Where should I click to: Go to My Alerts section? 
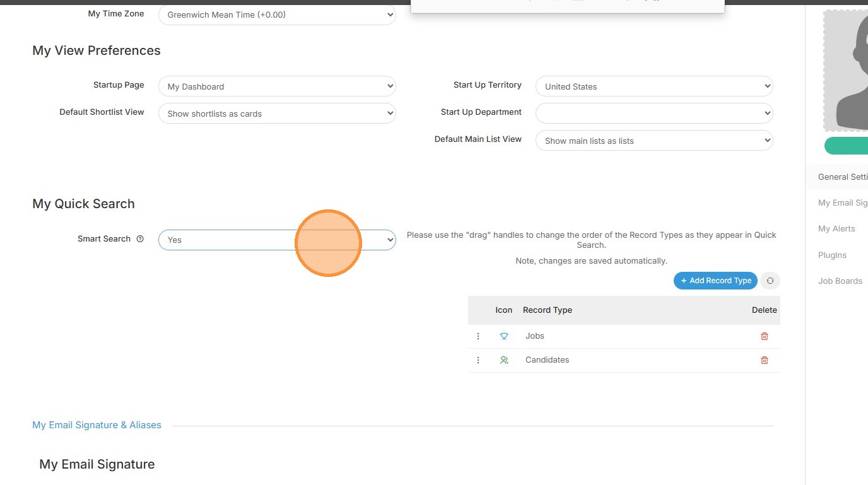[836, 228]
